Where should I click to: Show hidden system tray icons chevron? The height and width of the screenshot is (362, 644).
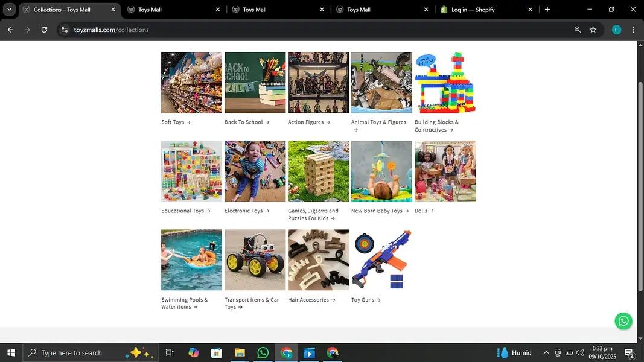(546, 352)
